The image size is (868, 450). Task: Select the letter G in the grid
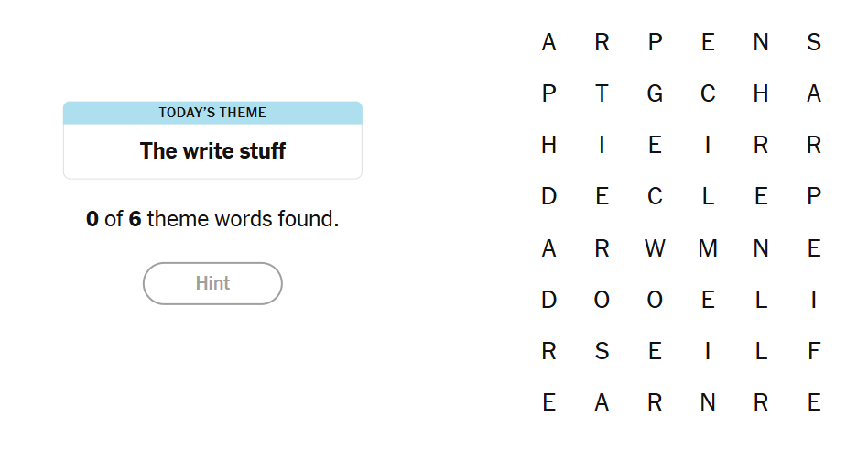[655, 94]
